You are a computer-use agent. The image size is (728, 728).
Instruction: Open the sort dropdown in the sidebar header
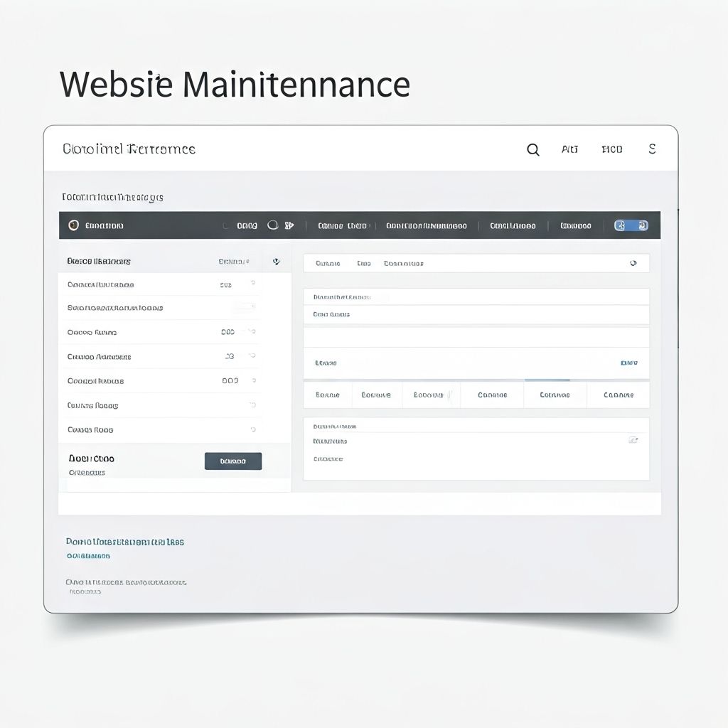[234, 262]
